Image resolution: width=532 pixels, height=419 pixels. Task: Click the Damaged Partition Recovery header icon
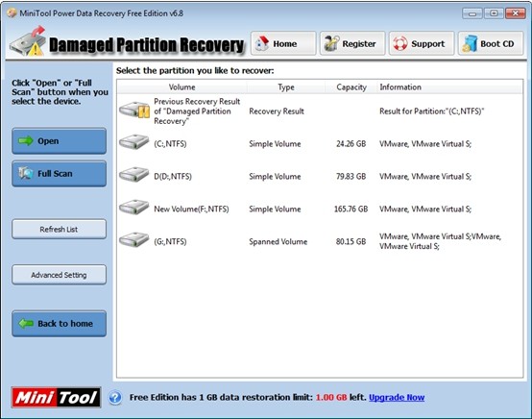pos(28,41)
